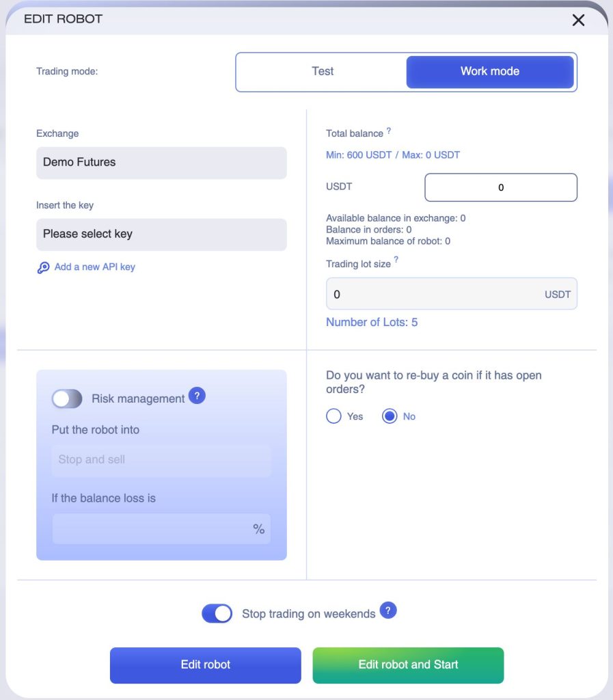Image resolution: width=613 pixels, height=700 pixels.
Task: Select Work mode trading tab
Action: point(489,71)
